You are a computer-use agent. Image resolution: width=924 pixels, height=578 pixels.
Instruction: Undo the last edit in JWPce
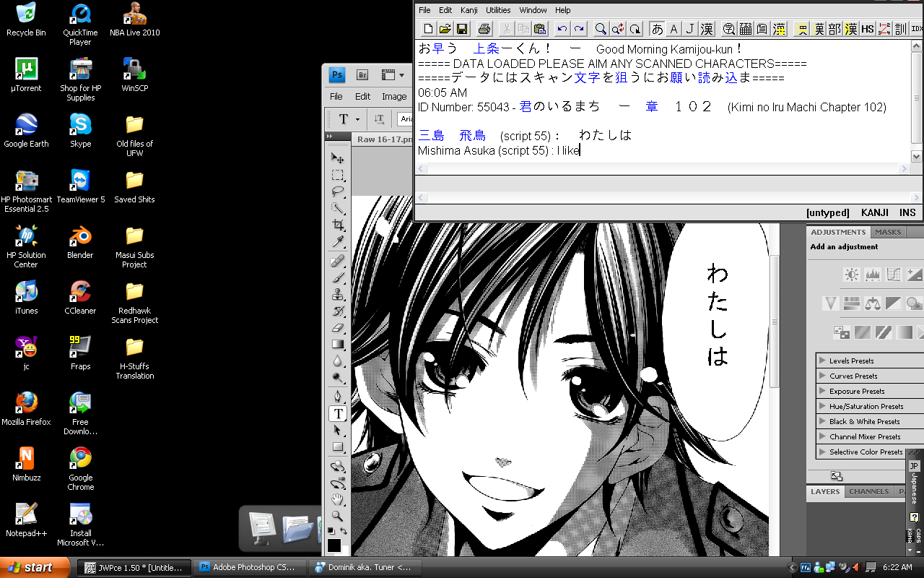(x=562, y=29)
